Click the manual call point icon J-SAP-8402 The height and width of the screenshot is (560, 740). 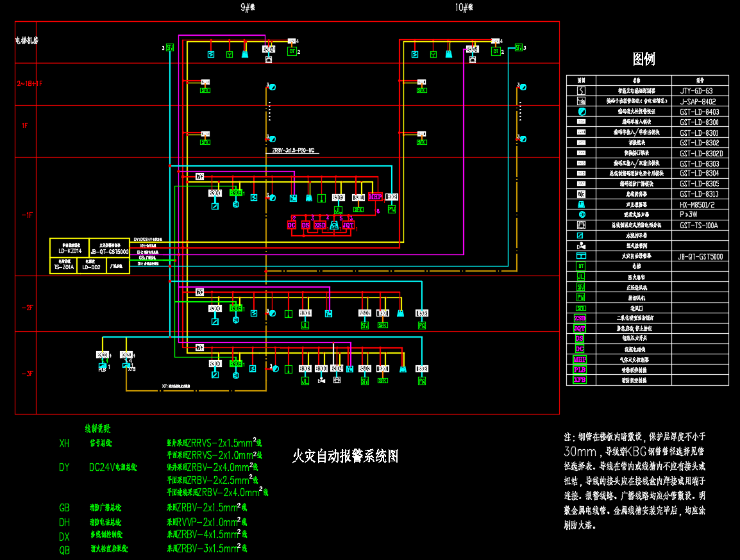click(580, 101)
